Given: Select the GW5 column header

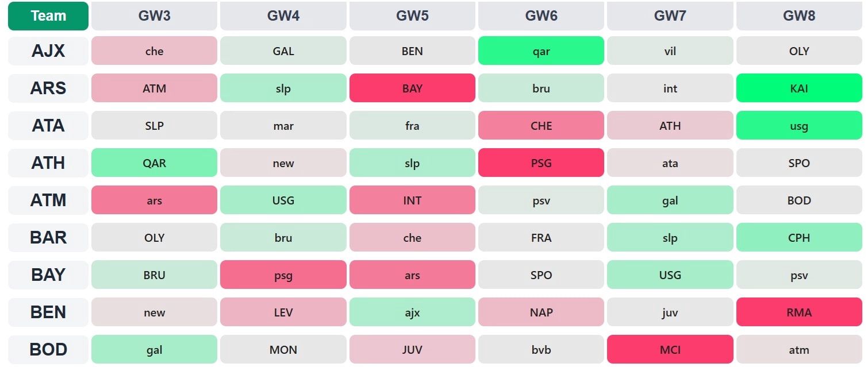Looking at the screenshot, I should point(412,16).
